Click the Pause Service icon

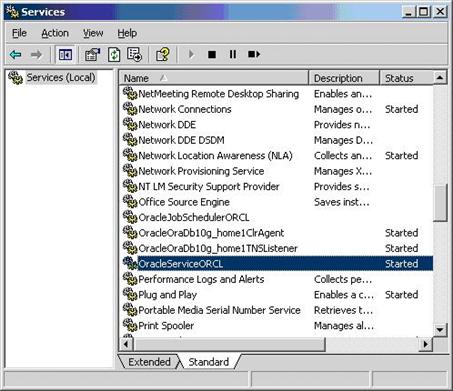point(233,54)
